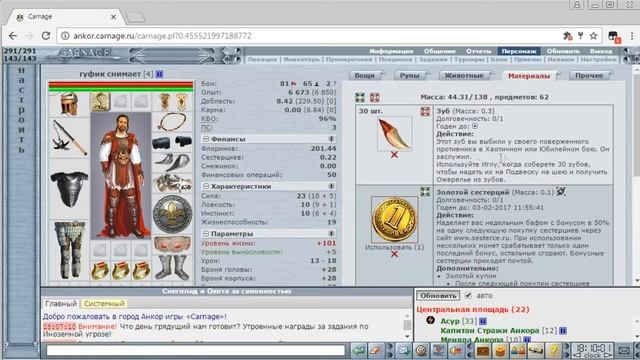This screenshot has height=360, width=640.
Task: Select the black bracers slot
Action: [x=172, y=143]
